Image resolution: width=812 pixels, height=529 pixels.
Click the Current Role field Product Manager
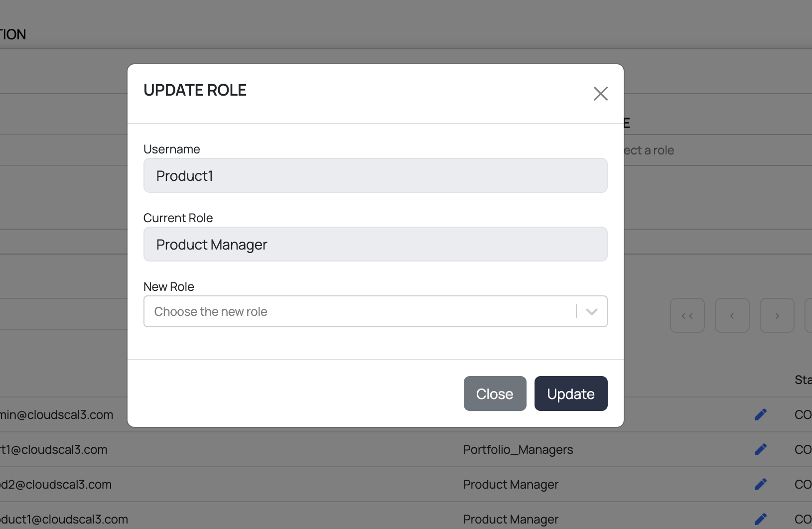click(x=375, y=245)
